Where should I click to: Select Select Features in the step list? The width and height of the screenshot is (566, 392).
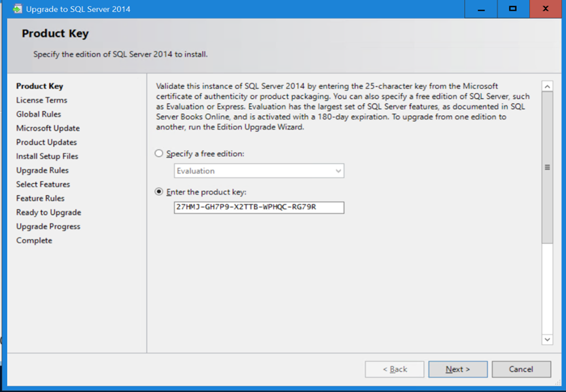coord(43,185)
